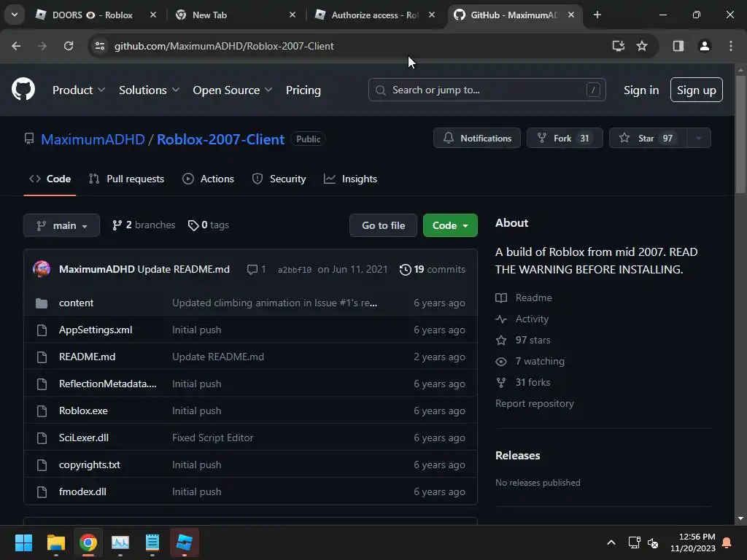Click the browser address bar URL
The image size is (747, 560).
pyautogui.click(x=224, y=46)
